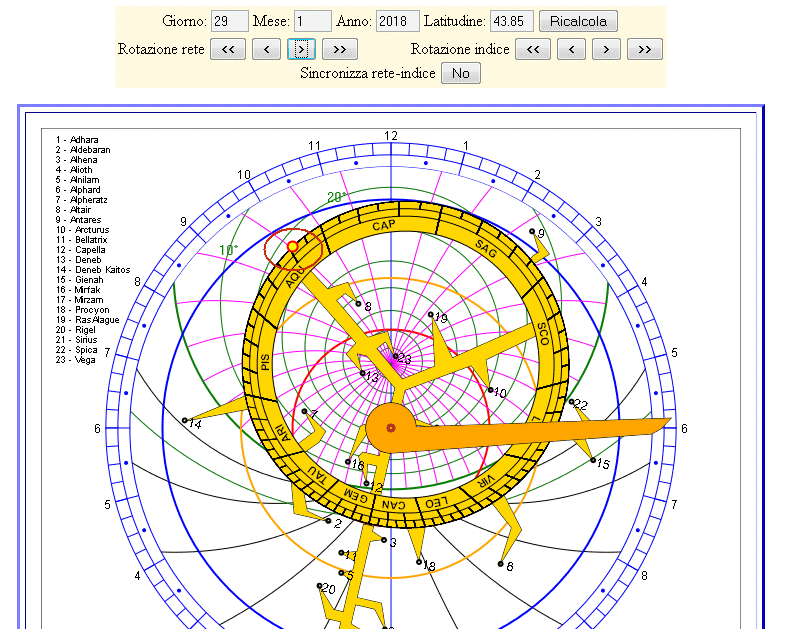Select the Mese month input field
The image size is (792, 629).
point(313,21)
